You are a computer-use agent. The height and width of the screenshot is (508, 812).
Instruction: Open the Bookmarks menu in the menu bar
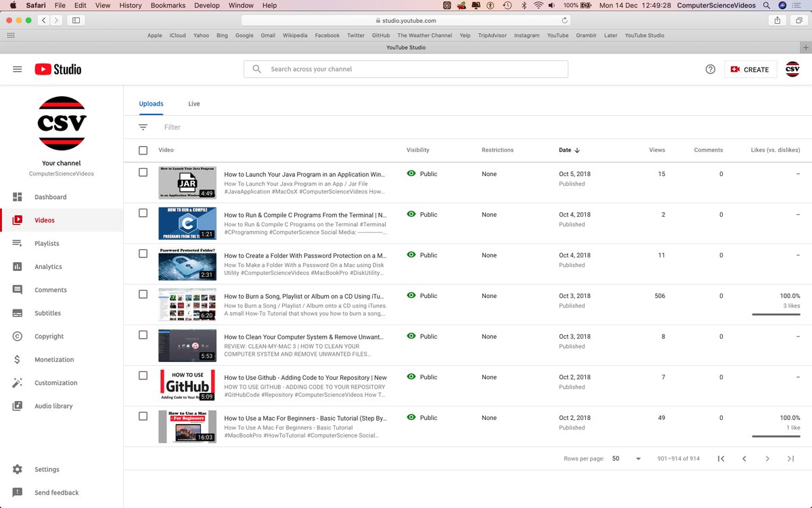point(167,5)
